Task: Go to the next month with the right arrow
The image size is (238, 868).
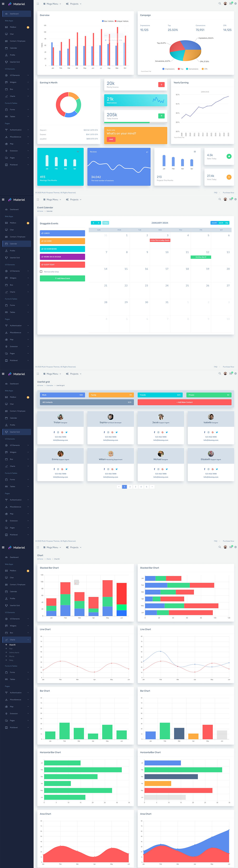Action: pyautogui.click(x=98, y=223)
